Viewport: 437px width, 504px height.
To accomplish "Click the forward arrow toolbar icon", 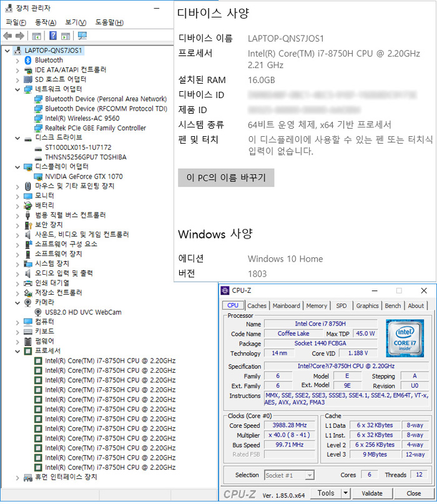I will click(20, 36).
